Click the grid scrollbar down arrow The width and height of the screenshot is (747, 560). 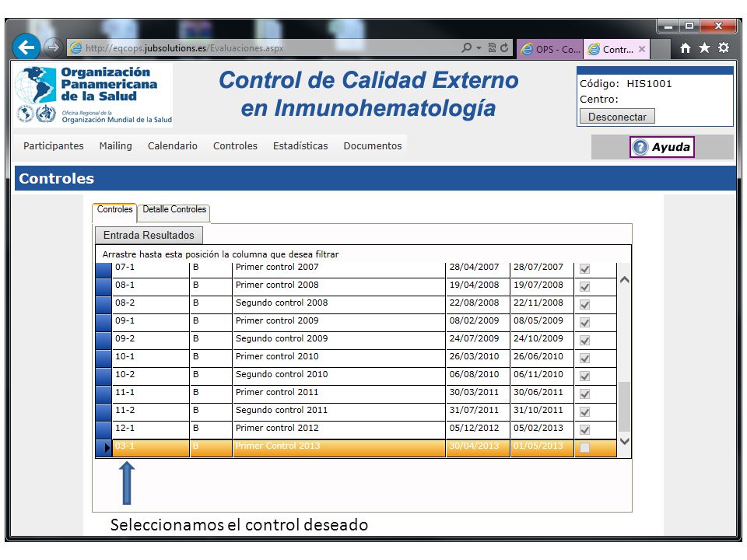625,442
